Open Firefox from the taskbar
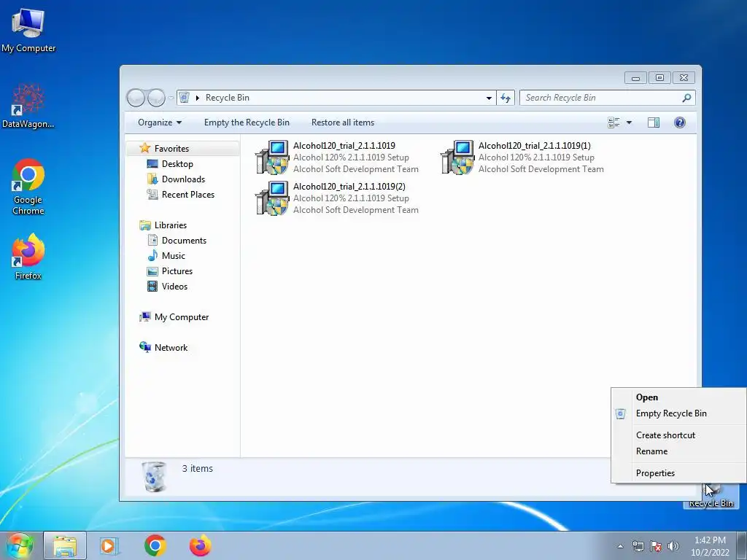This screenshot has height=560, width=747. (200, 545)
